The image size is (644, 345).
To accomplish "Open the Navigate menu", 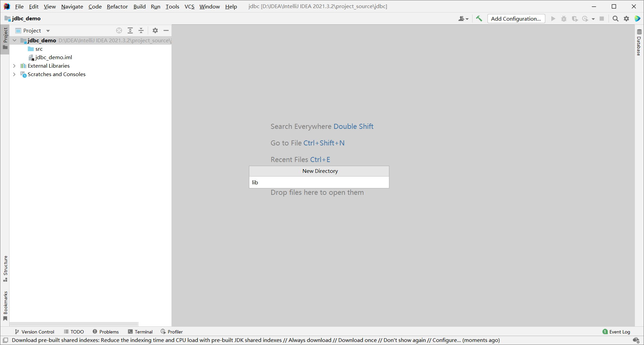I will coord(72,6).
